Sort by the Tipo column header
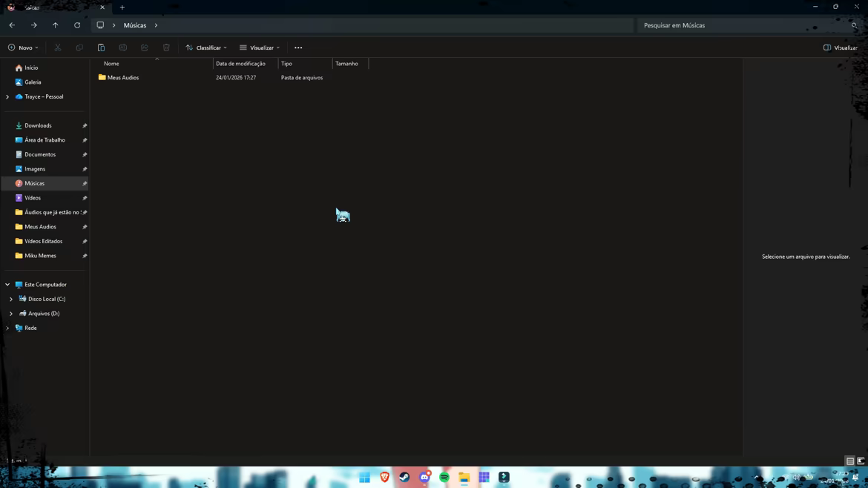 [x=305, y=64]
